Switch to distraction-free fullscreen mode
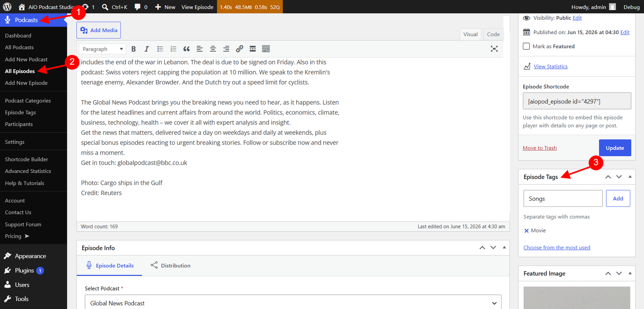 click(494, 49)
